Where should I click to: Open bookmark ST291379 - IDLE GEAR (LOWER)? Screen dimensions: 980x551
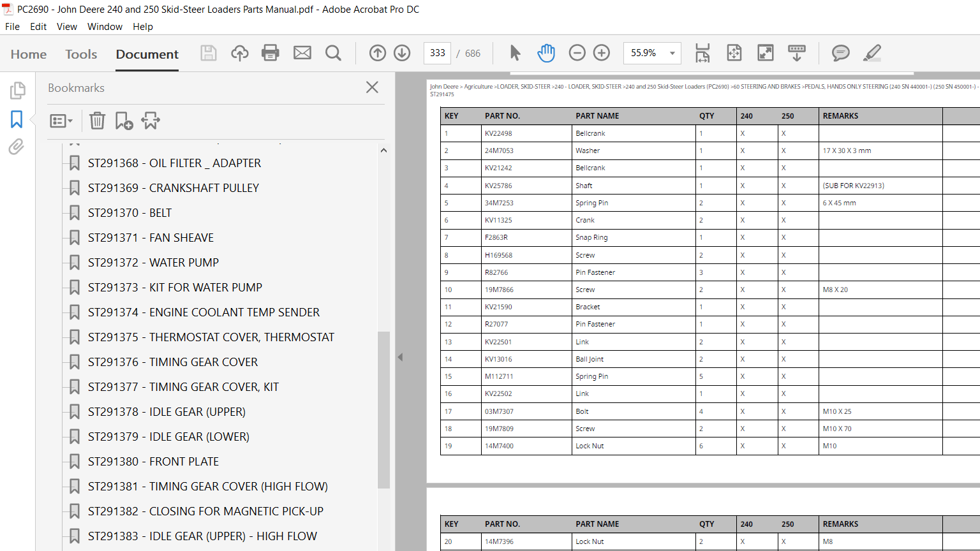168,437
